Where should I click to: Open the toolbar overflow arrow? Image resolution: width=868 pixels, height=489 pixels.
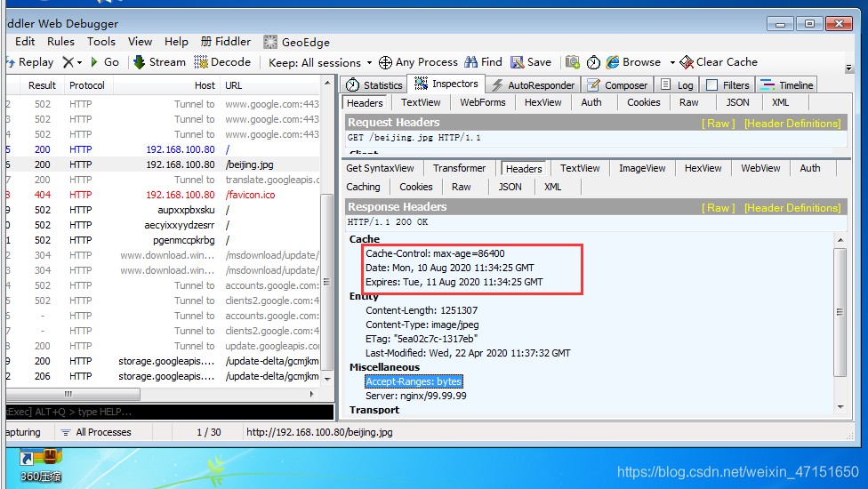tap(848, 68)
